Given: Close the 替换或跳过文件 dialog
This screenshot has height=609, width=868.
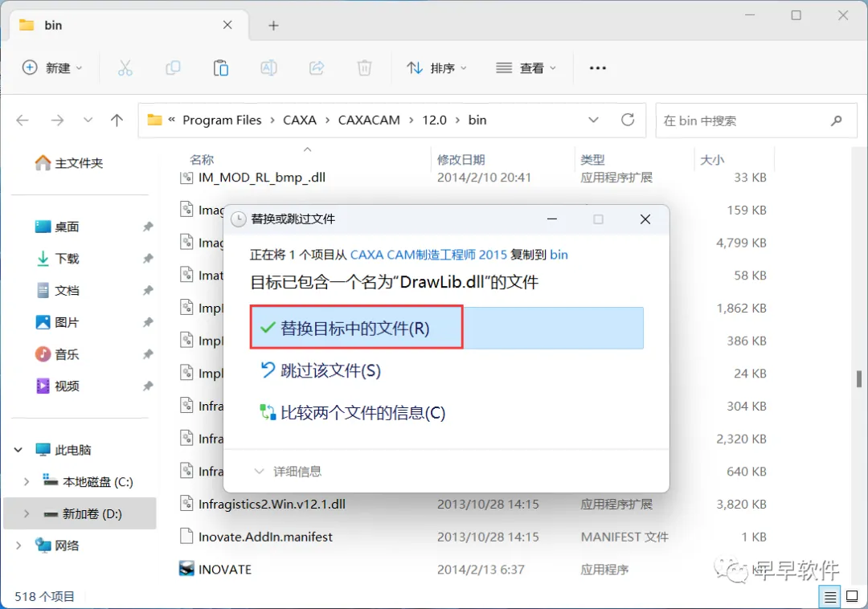Looking at the screenshot, I should click(645, 219).
